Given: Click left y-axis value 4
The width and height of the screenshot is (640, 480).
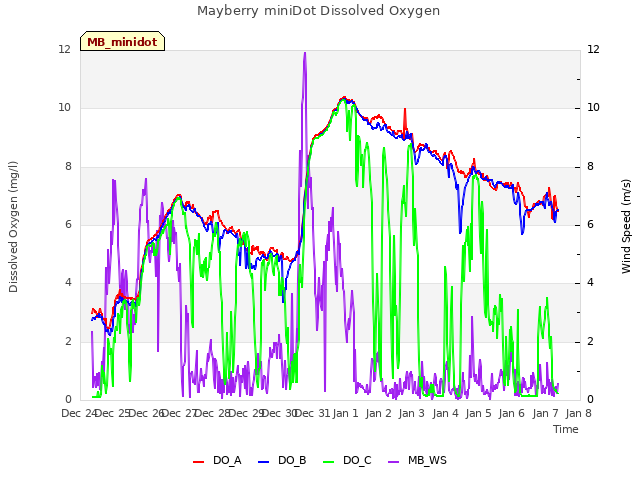Looking at the screenshot, I should coord(68,282).
